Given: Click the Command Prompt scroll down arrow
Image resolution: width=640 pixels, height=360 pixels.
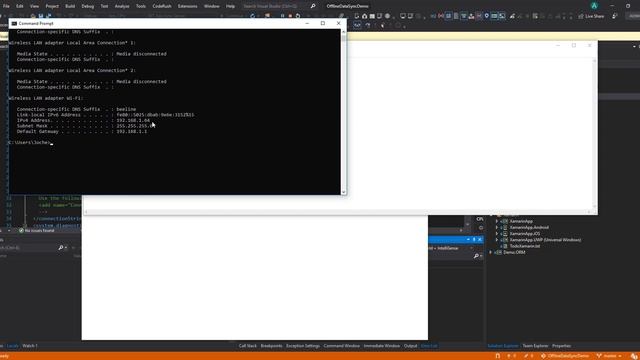Looking at the screenshot, I should point(344,192).
